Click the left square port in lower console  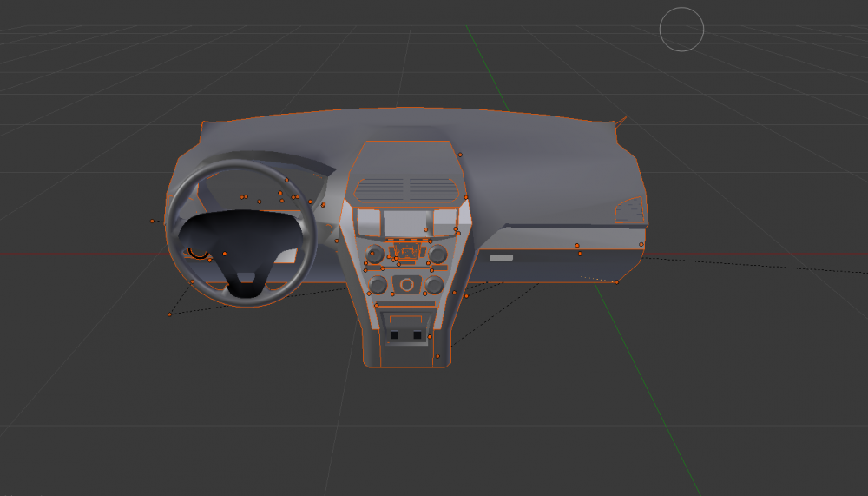tap(393, 334)
